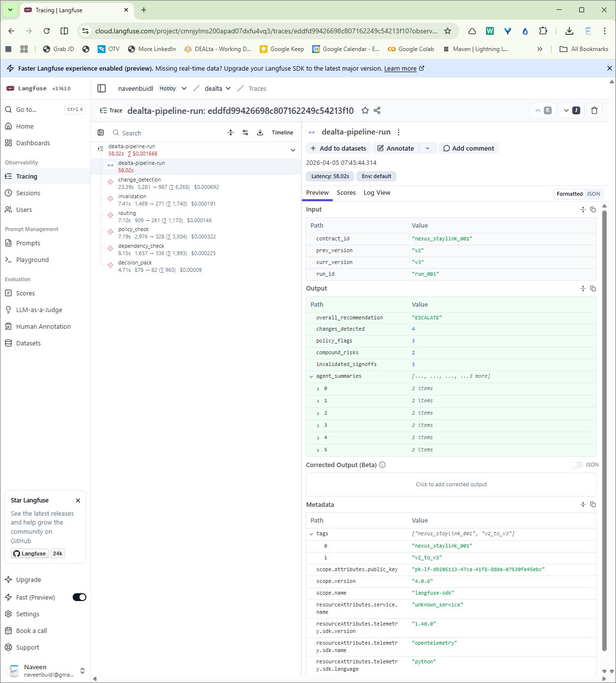Screen dimensions: 616x683
Task: Collapse the trace tree panel
Action: (101, 132)
